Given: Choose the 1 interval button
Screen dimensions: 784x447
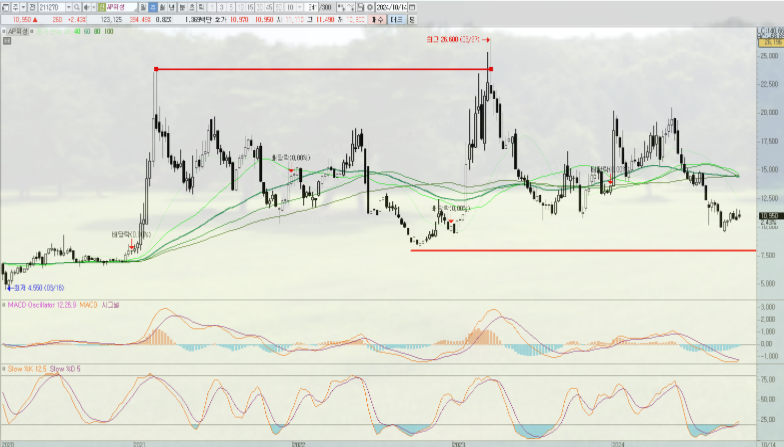Looking at the screenshot, I should (x=212, y=8).
